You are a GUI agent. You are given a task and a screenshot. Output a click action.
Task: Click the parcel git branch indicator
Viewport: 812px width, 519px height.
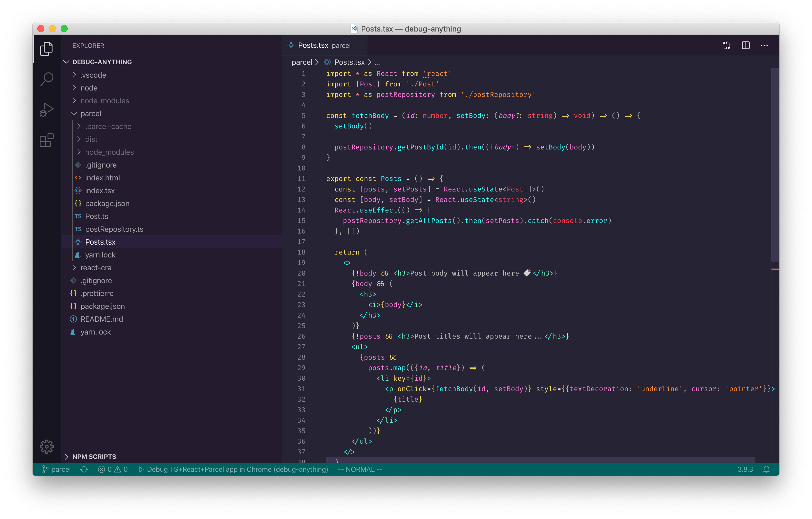pos(56,469)
